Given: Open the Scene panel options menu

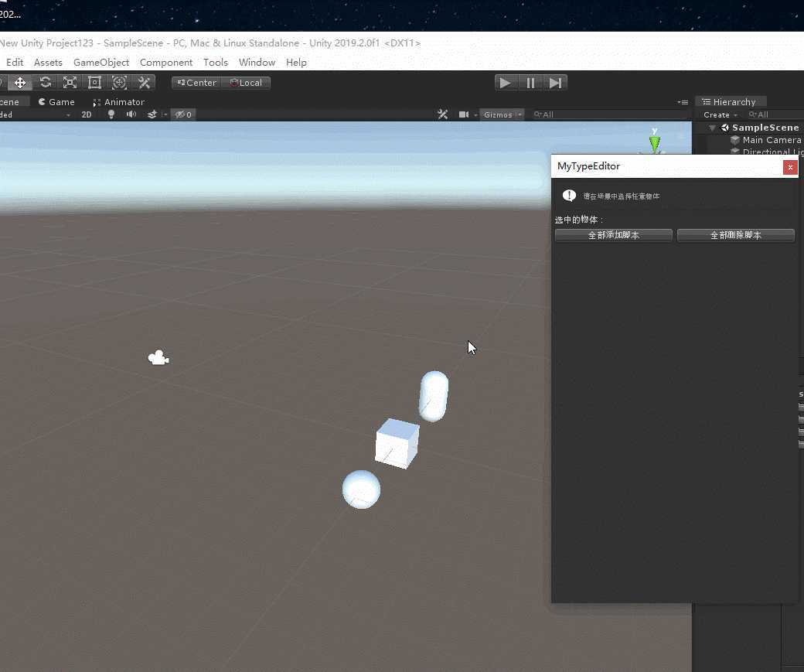Looking at the screenshot, I should 683,102.
